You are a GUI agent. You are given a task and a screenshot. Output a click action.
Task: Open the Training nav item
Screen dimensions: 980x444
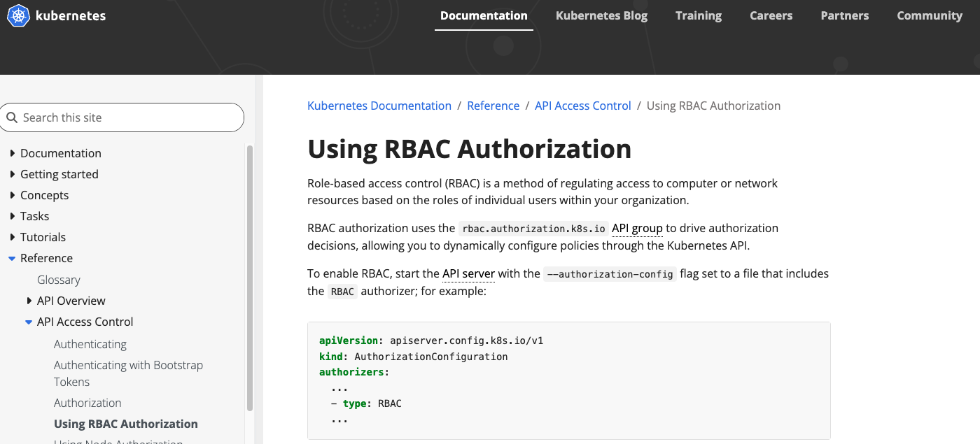[699, 15]
